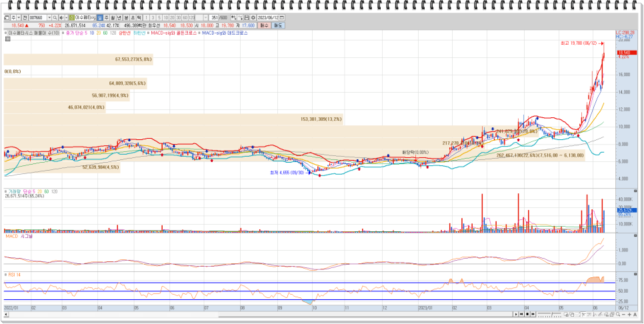Click the line chart icon in bottom toolbar
The width and height of the screenshot is (644, 324).
point(577,314)
